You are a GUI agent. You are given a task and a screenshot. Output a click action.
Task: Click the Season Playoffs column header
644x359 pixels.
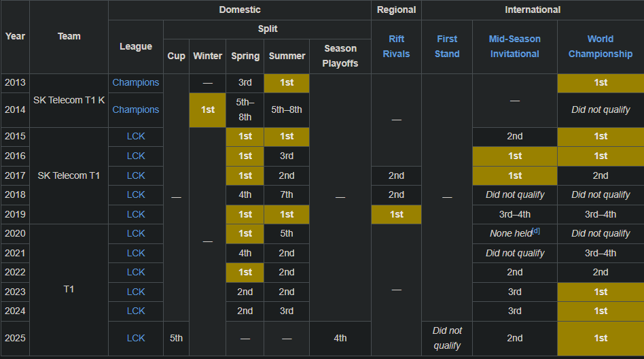(340, 56)
